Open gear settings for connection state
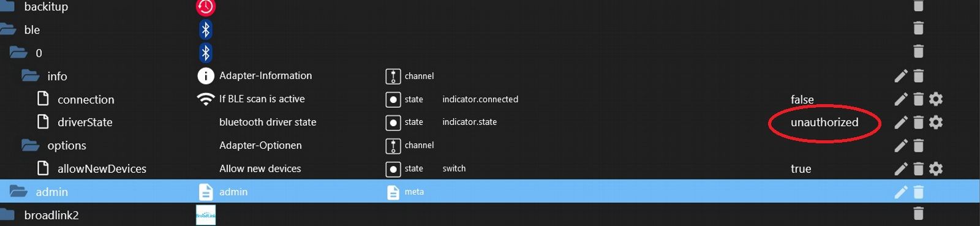This screenshot has height=226, width=980. (x=935, y=99)
